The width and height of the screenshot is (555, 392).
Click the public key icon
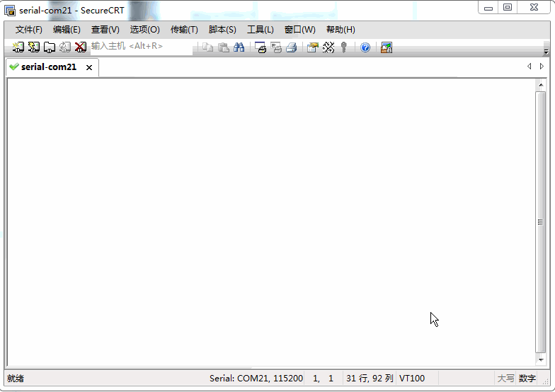click(344, 47)
